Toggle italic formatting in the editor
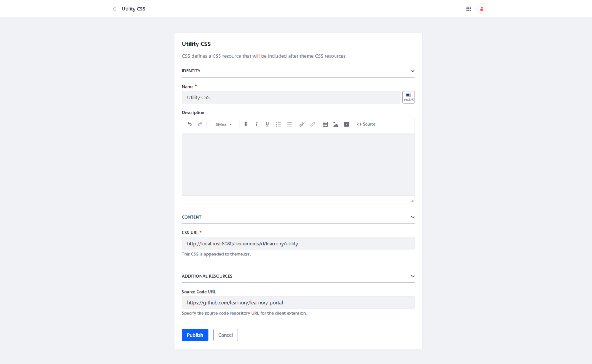This screenshot has height=364, width=592. pyautogui.click(x=256, y=124)
